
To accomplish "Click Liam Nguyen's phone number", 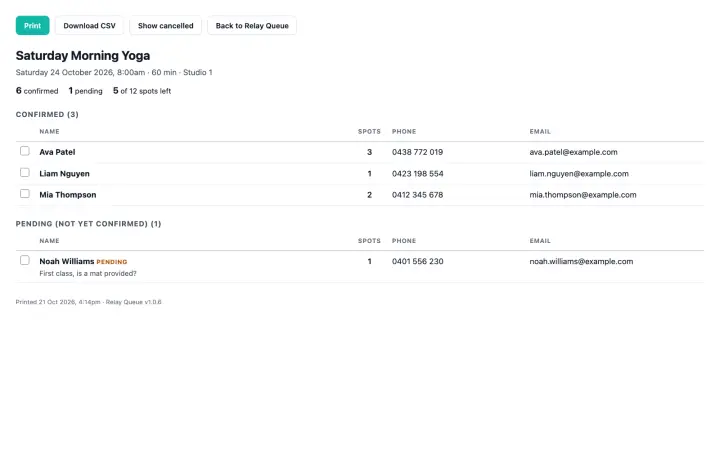I will [x=417, y=174].
